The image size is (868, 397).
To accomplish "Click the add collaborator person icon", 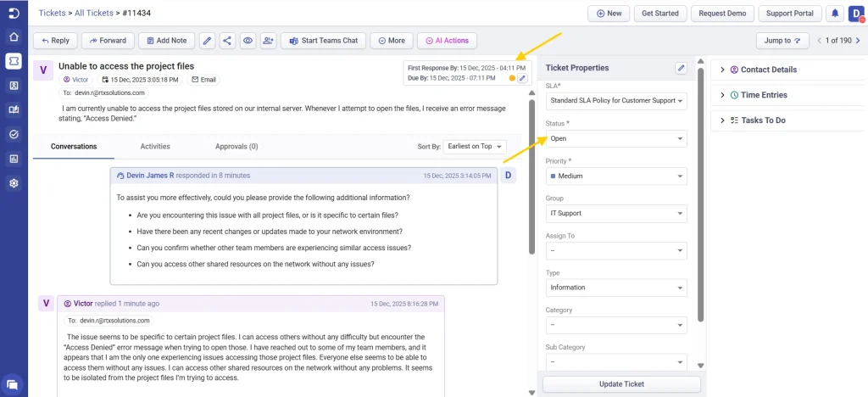I will (x=269, y=41).
